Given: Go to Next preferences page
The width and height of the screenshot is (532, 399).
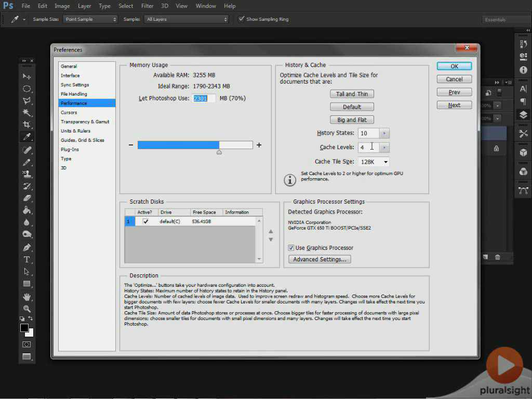Looking at the screenshot, I should [x=454, y=105].
